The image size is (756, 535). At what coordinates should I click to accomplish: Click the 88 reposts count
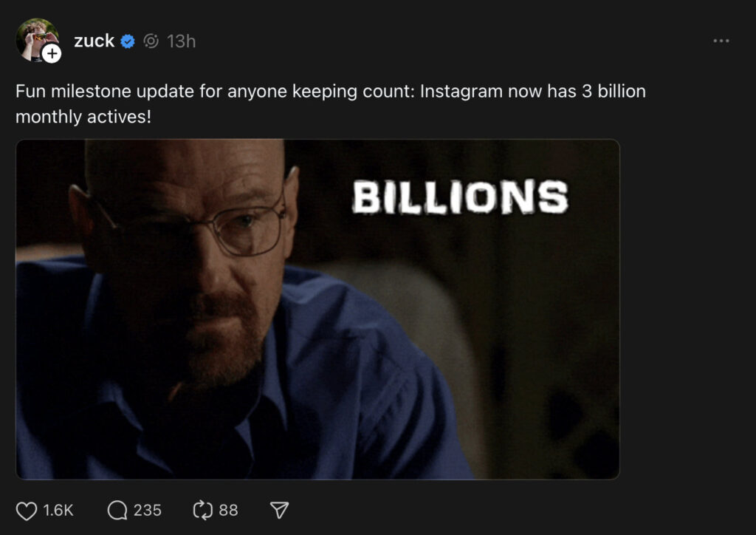(229, 511)
